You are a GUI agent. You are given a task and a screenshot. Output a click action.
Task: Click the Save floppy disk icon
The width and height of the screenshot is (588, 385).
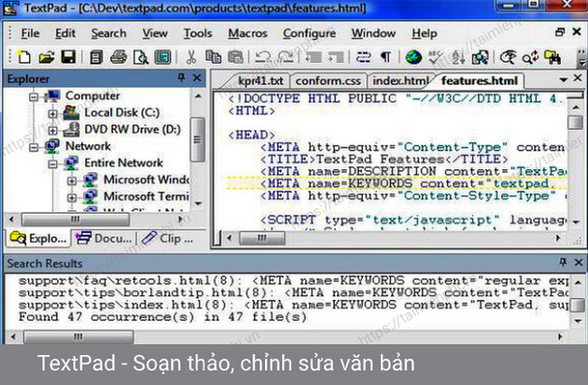(x=67, y=58)
